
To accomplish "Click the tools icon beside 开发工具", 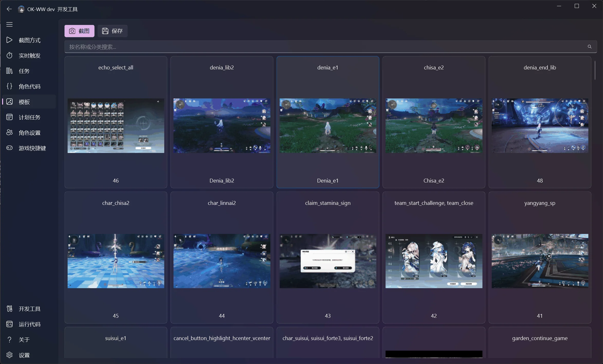I will tap(10, 309).
